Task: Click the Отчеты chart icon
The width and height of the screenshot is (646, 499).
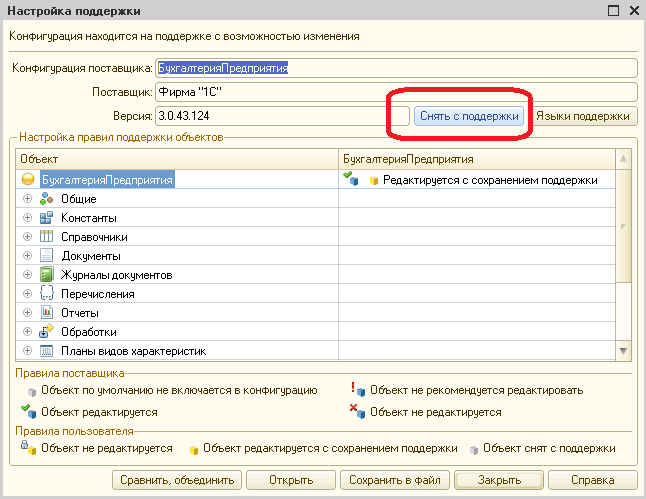Action: click(x=47, y=313)
